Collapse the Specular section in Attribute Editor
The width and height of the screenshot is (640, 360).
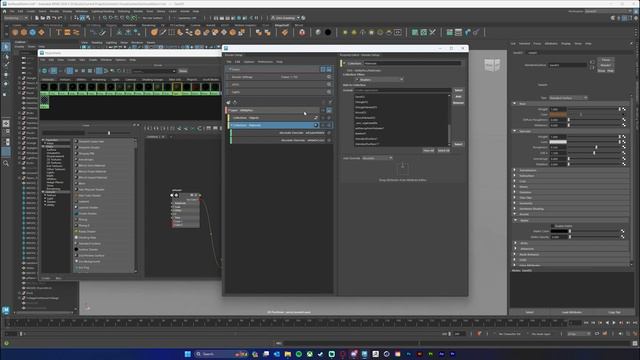pyautogui.click(x=515, y=131)
